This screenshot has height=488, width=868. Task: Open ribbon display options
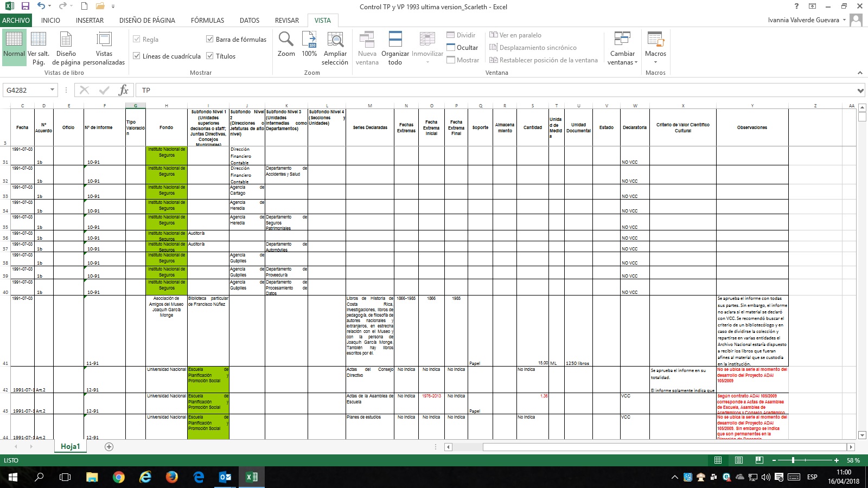812,7
